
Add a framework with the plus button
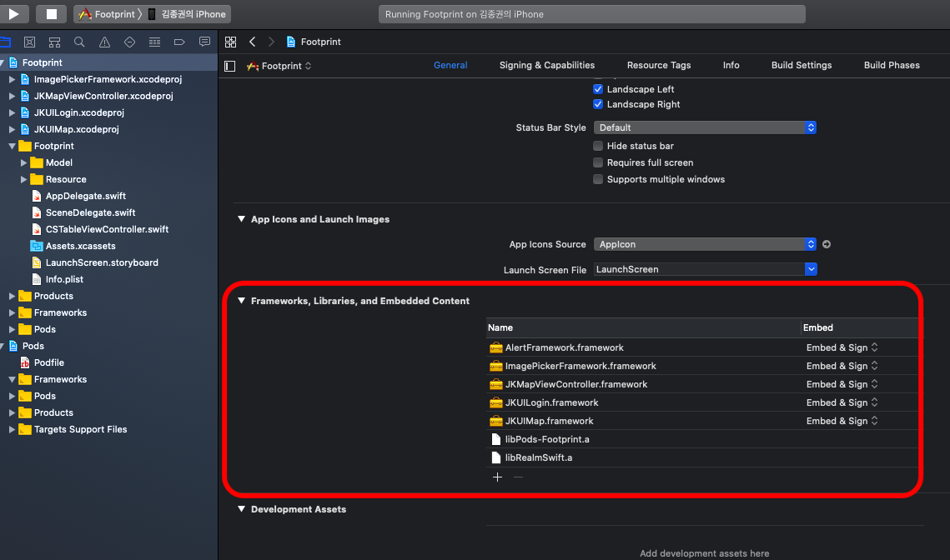tap(497, 477)
